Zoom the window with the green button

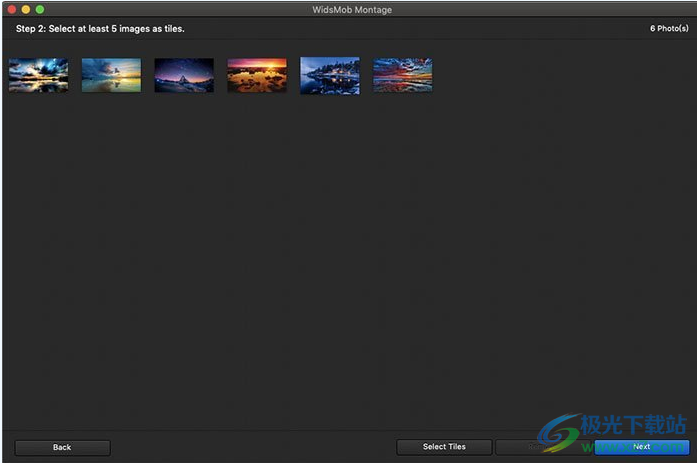click(x=40, y=9)
